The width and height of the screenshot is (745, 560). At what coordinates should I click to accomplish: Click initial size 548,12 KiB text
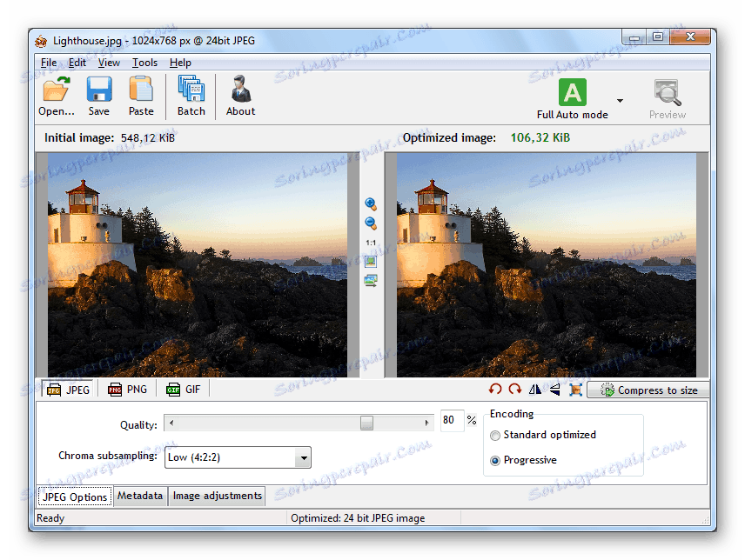click(148, 138)
